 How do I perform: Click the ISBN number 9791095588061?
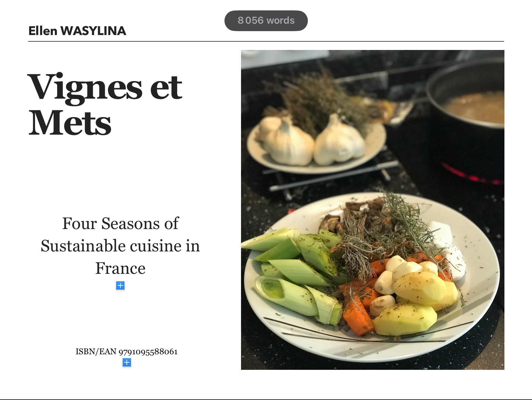coord(148,352)
